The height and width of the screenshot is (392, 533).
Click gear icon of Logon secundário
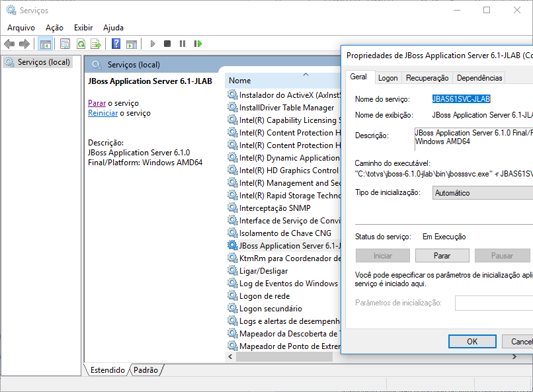click(233, 309)
